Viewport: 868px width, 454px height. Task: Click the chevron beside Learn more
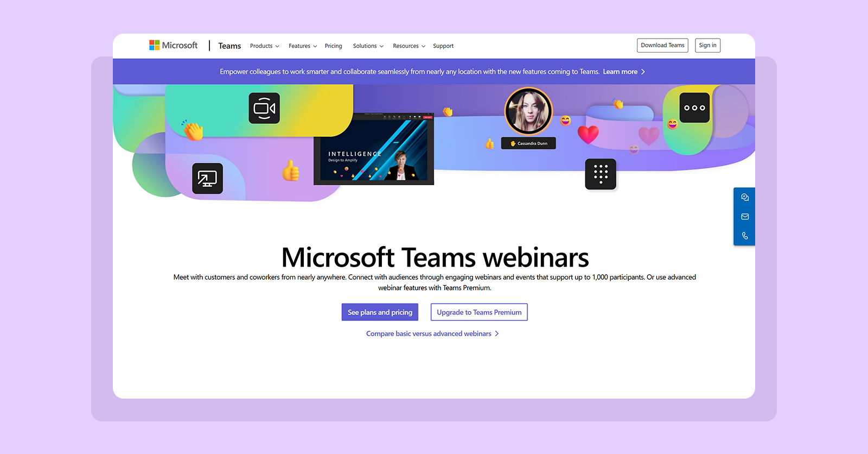click(643, 72)
